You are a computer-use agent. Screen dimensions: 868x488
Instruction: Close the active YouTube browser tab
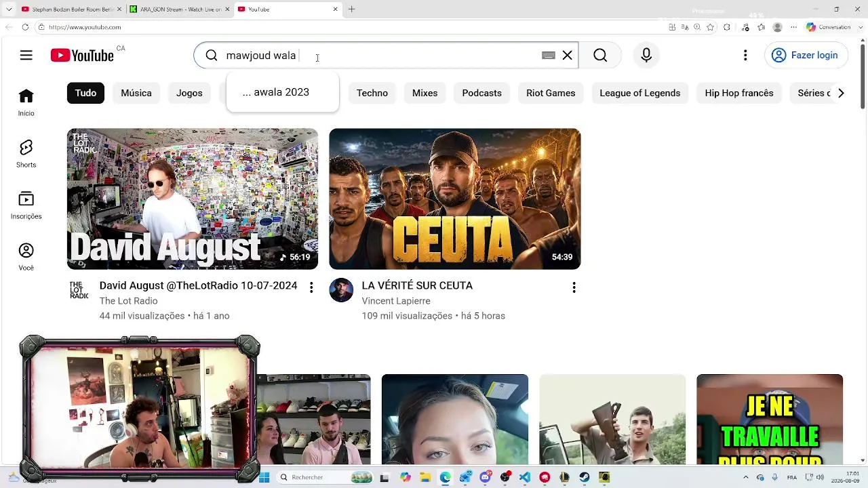coord(335,9)
